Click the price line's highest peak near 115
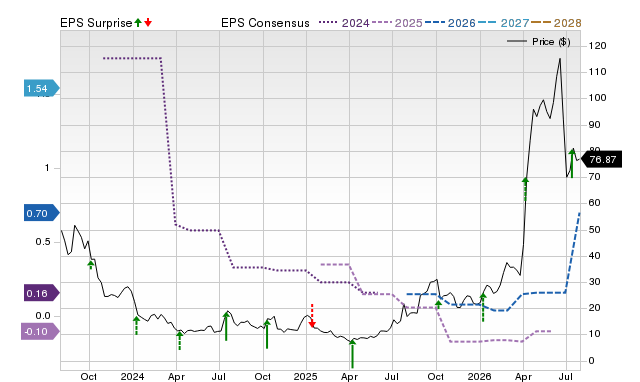640x382 pixels. pyautogui.click(x=560, y=59)
